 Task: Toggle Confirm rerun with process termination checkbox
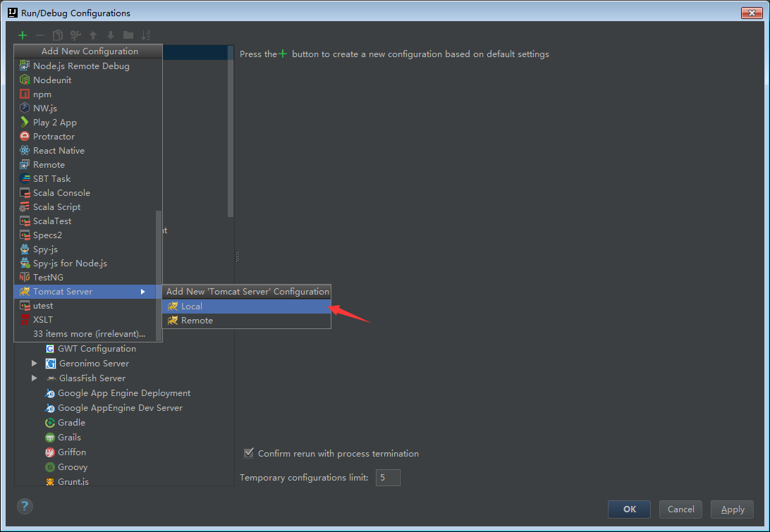click(249, 453)
